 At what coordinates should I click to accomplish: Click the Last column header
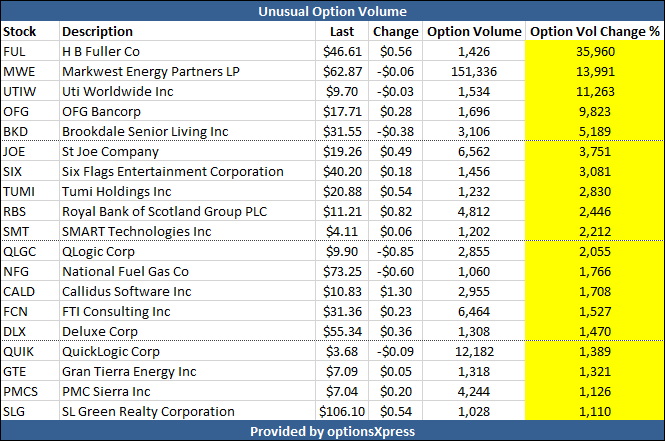pyautogui.click(x=342, y=32)
